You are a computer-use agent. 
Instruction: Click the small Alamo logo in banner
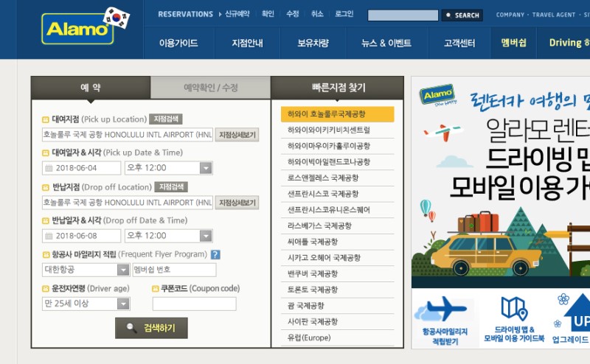pos(437,95)
